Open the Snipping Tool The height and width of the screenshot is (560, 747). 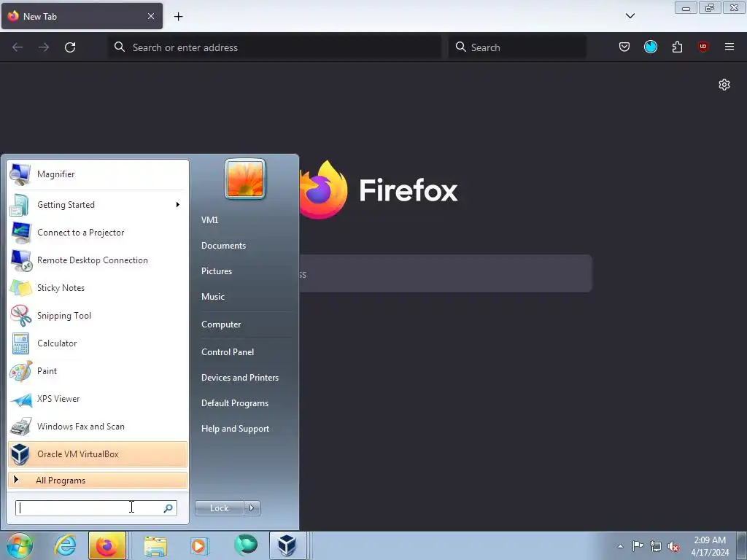(98, 315)
